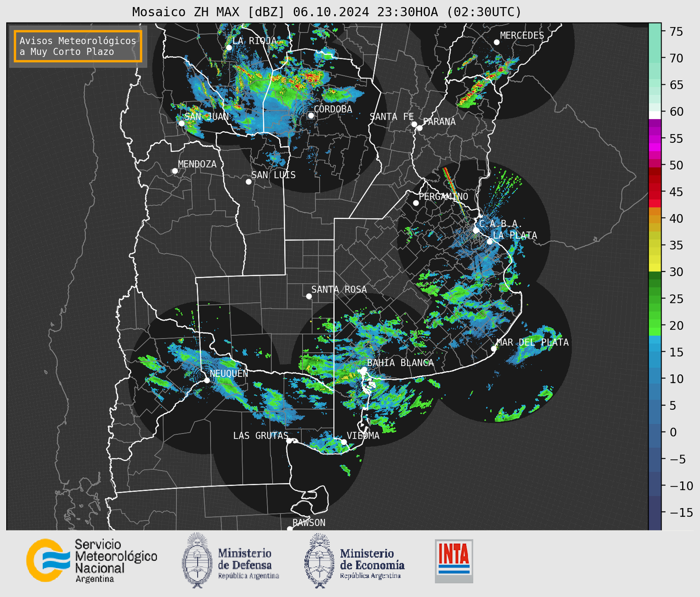
Task: Click the NEUQUÉN city marker dot
Action: 207,380
